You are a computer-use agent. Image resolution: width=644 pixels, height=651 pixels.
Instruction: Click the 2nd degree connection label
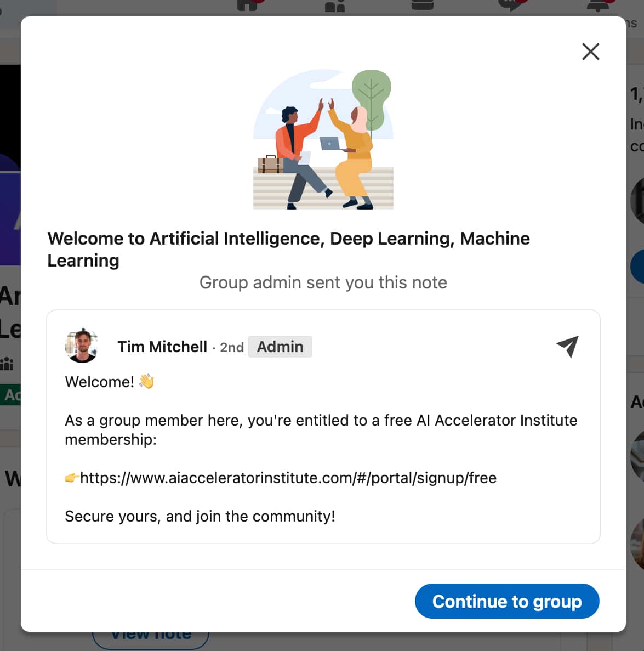click(231, 347)
